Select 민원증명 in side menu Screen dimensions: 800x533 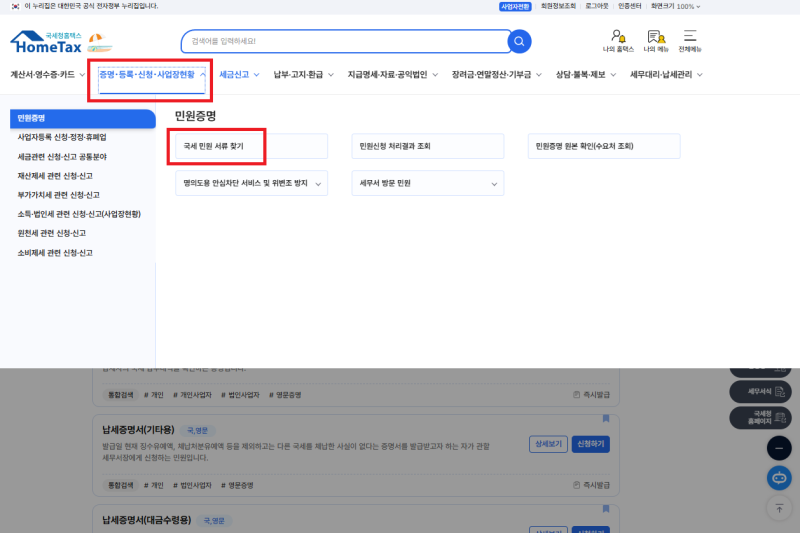click(x=83, y=118)
